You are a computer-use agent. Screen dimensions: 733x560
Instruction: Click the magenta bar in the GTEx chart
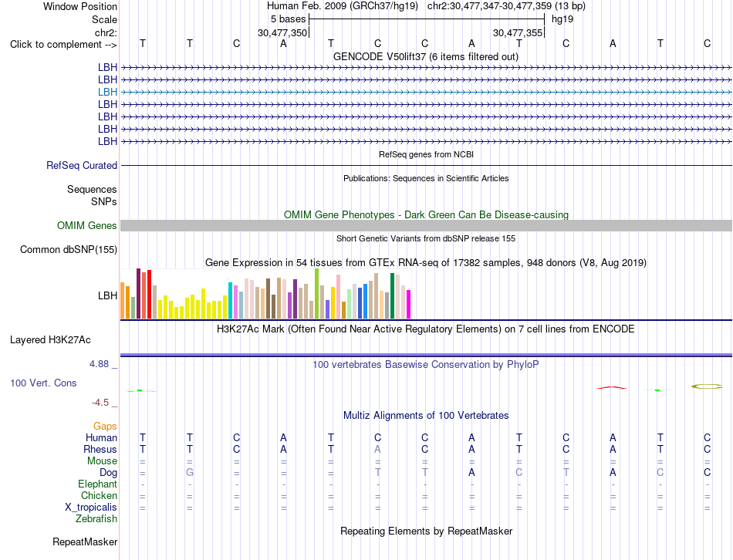pyautogui.click(x=409, y=305)
